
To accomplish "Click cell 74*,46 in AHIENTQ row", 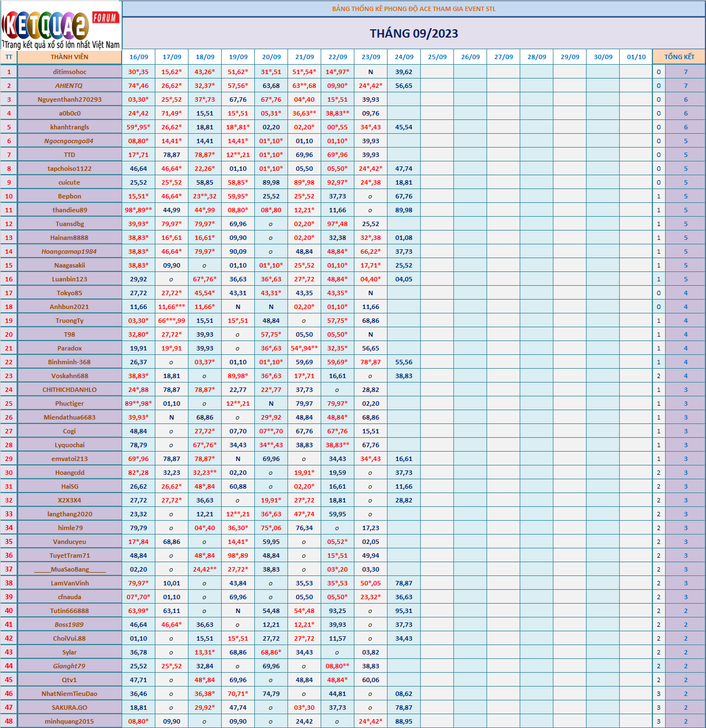I will (139, 86).
